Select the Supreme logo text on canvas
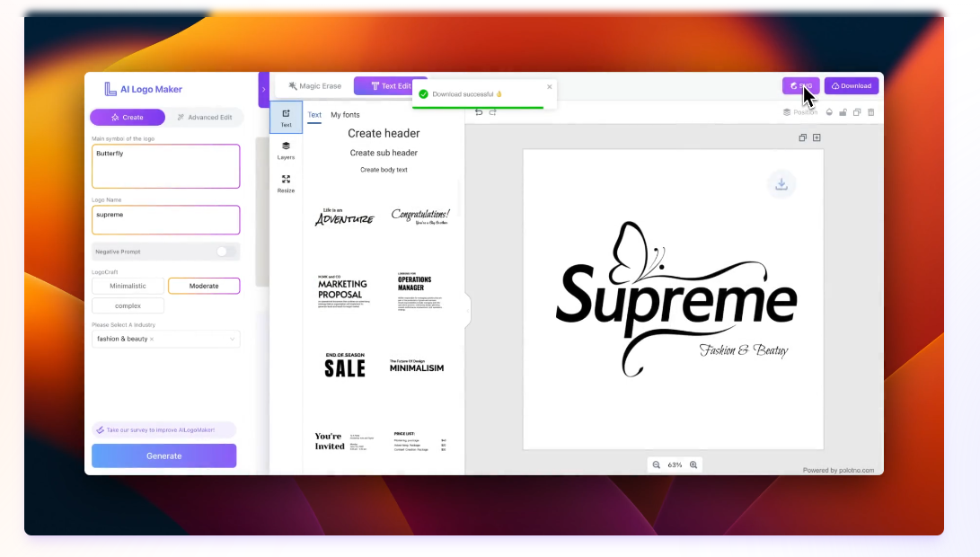Viewport: 980px width, 557px height. pos(675,300)
